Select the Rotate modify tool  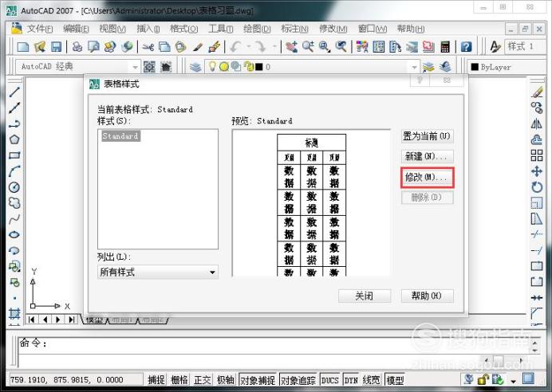537,187
